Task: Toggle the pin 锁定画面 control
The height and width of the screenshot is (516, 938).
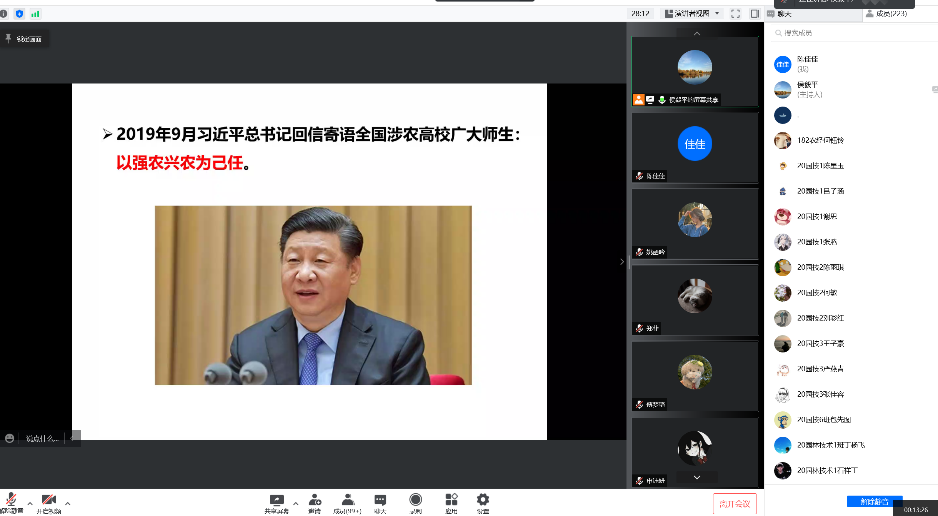Action: pyautogui.click(x=25, y=38)
